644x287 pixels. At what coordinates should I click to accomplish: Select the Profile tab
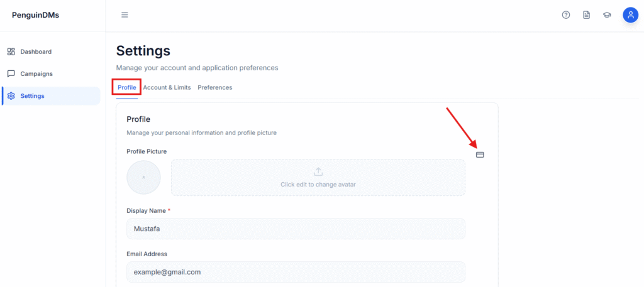[x=127, y=87]
